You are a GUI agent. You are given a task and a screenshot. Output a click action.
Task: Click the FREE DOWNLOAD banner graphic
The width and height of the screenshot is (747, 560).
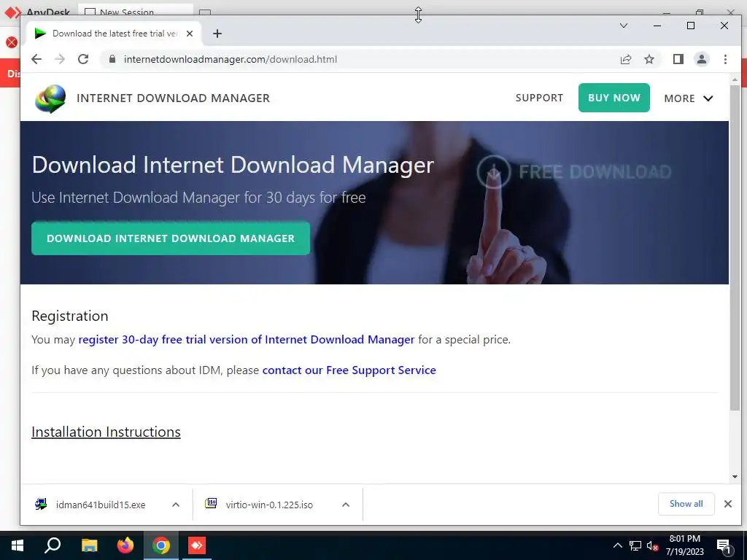tap(574, 171)
